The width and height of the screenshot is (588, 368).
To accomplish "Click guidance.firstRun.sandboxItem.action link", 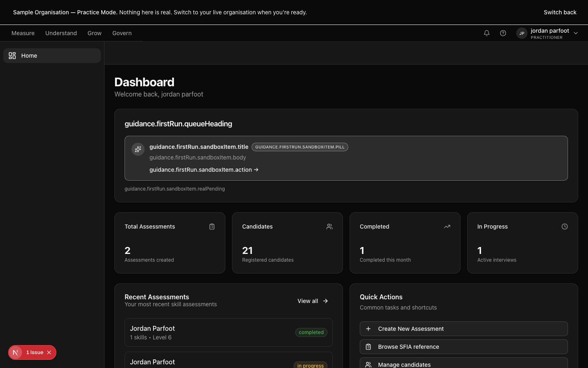I will [x=204, y=170].
